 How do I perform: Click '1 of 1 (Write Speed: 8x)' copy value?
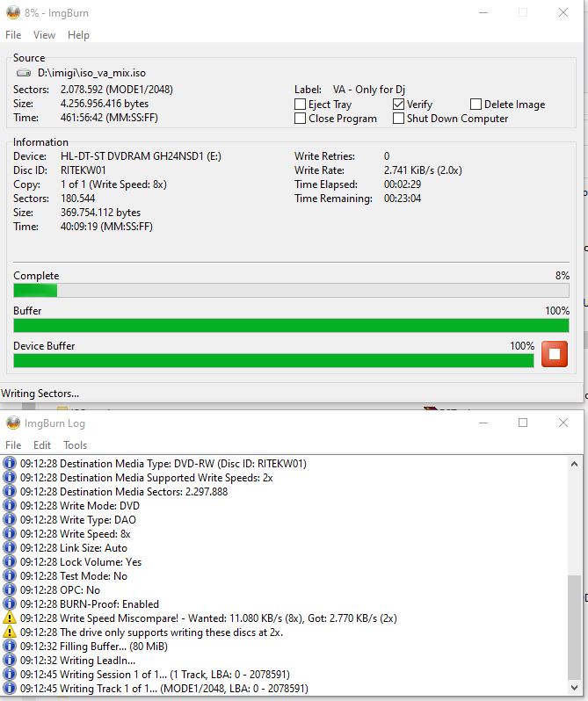point(113,184)
